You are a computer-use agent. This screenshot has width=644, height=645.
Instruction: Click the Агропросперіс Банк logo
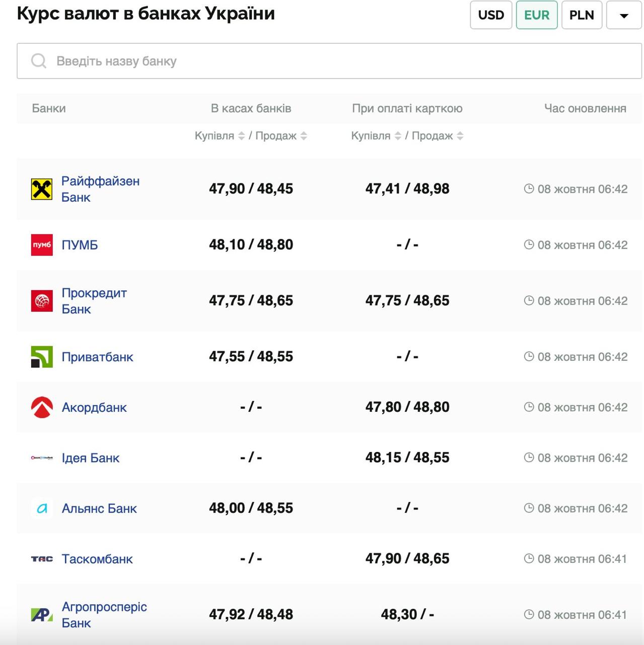click(42, 614)
